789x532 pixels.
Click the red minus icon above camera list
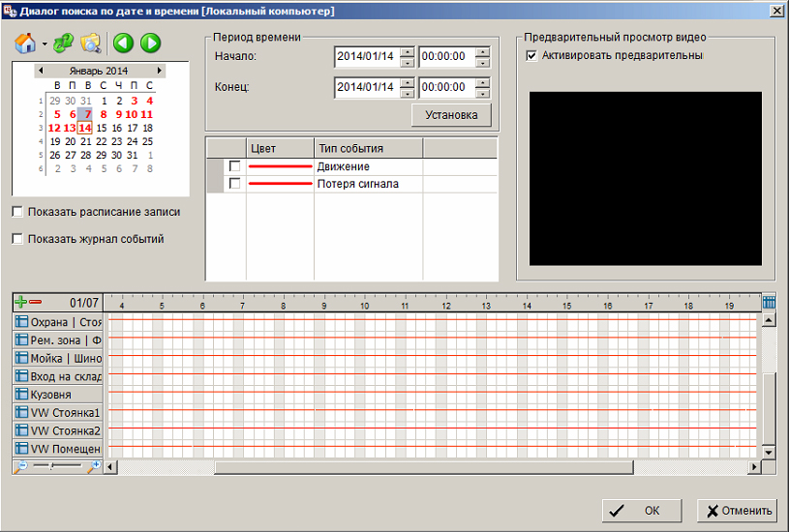[x=36, y=303]
